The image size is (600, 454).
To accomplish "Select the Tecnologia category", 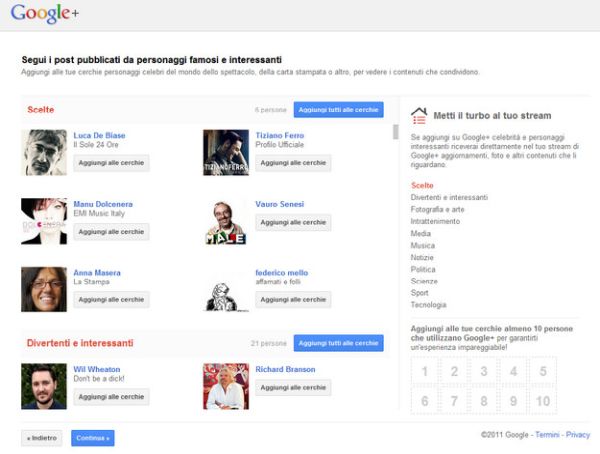I will tap(428, 305).
